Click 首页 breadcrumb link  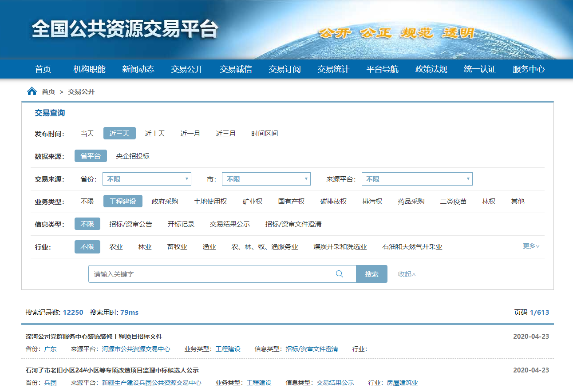coord(48,92)
